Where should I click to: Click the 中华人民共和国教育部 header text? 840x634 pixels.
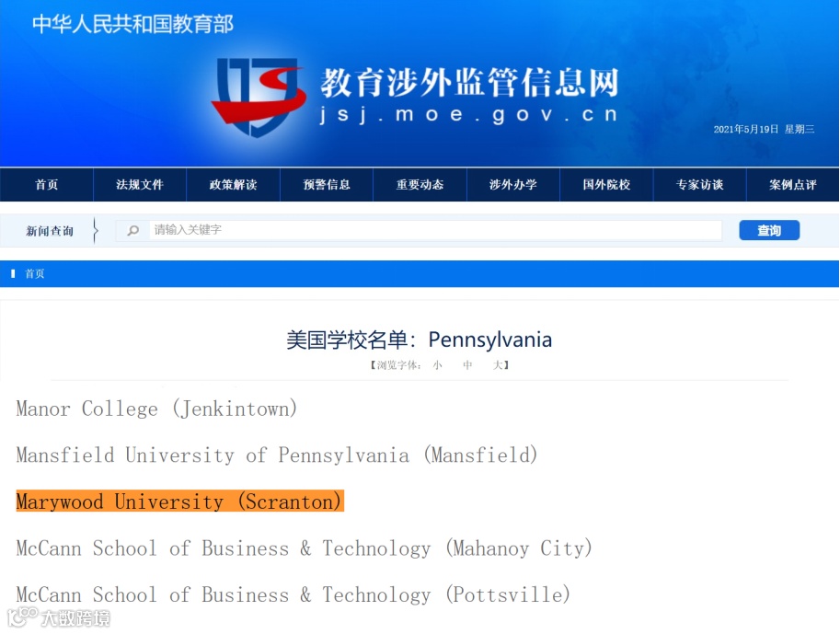tap(132, 24)
